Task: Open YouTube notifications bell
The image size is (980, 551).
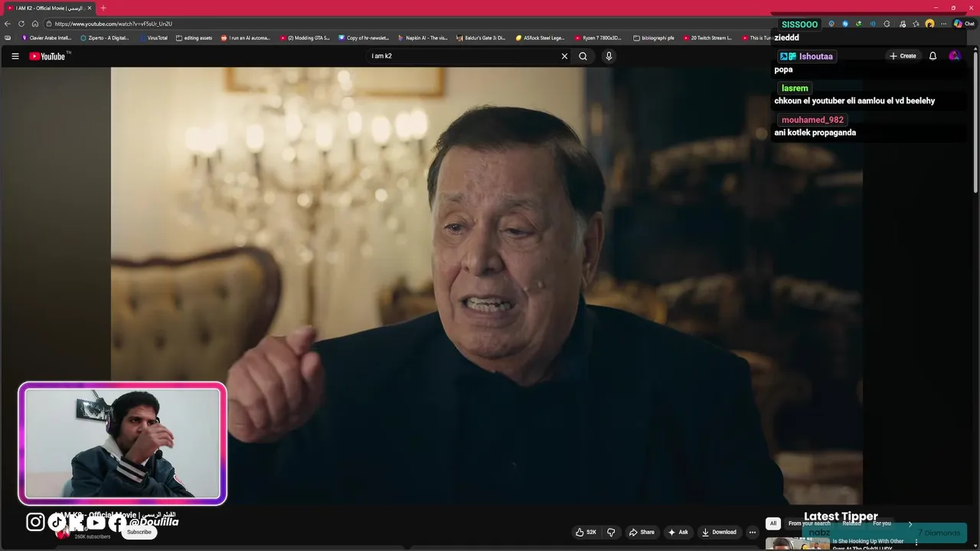Action: (x=933, y=56)
